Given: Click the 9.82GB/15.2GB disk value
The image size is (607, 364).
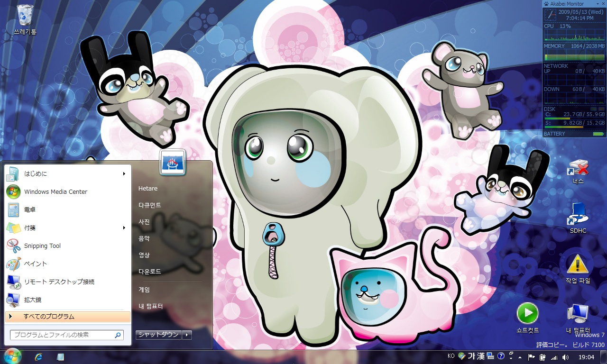Looking at the screenshot, I should pos(584,123).
